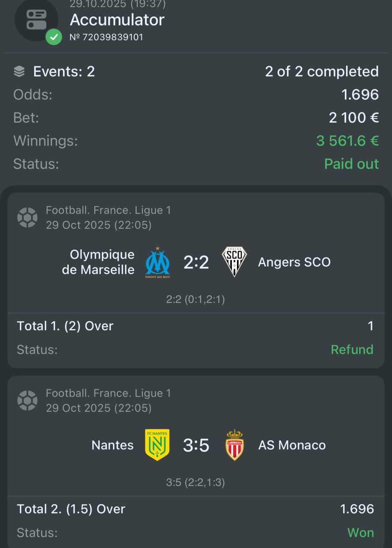
Task: Tap the stacked layers Events icon
Action: pos(19,71)
